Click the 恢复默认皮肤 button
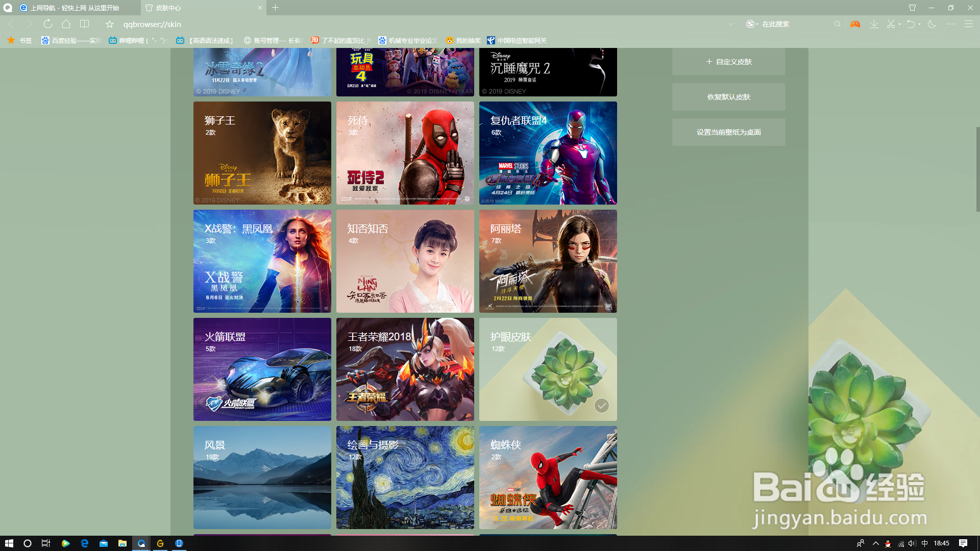This screenshot has width=980, height=551. click(x=728, y=97)
